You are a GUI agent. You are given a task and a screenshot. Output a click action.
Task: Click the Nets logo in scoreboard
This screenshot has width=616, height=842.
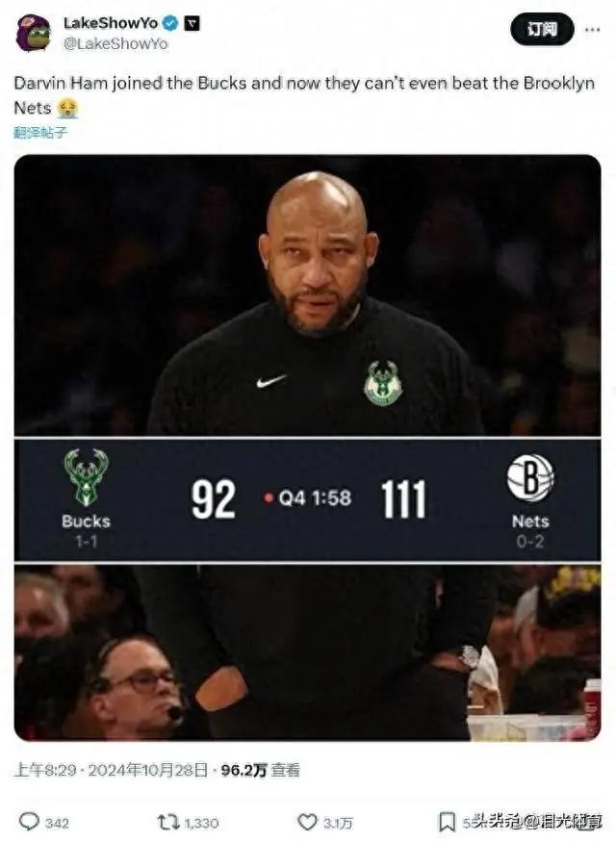(x=530, y=478)
